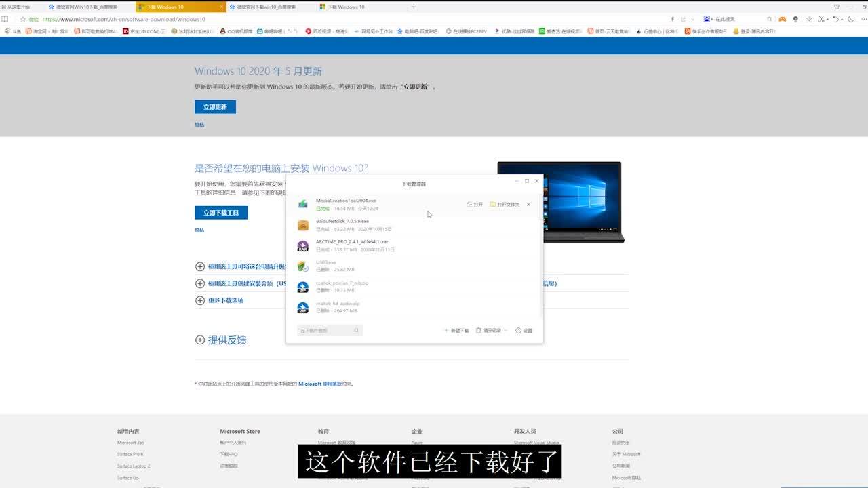Expand the 提供反馈 section
Viewport: 868px width, 488px height.
199,340
